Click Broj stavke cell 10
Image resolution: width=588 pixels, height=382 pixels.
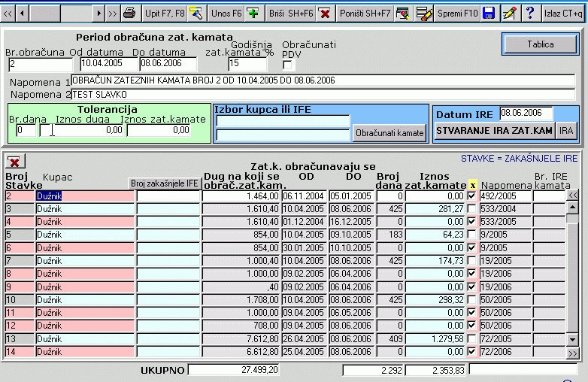[20, 299]
